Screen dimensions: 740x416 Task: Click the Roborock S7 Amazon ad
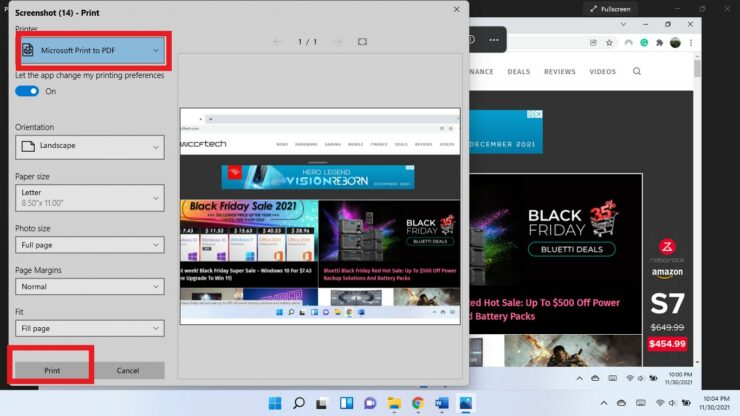(667, 295)
